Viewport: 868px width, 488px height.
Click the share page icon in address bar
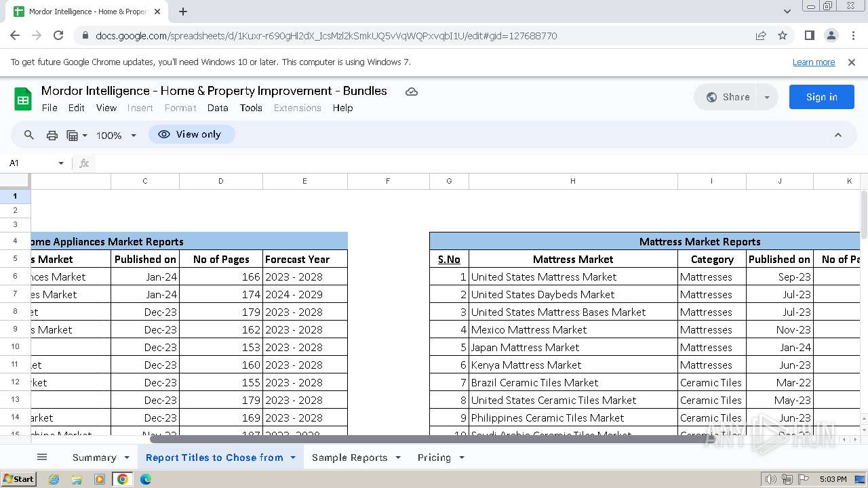coord(761,36)
